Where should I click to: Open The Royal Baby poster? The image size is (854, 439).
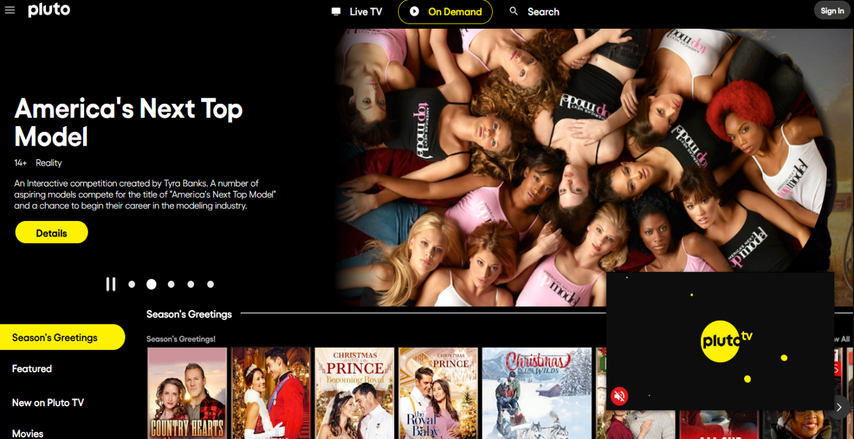click(x=438, y=393)
